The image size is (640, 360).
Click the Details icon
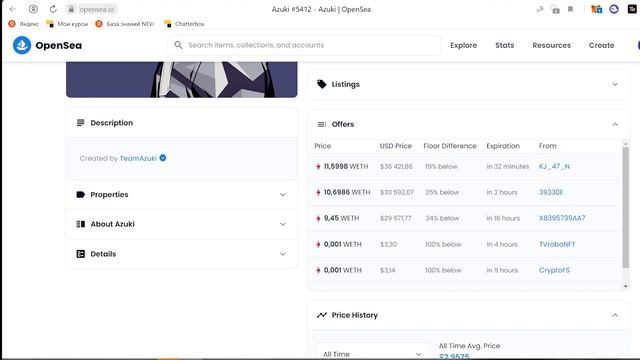pyautogui.click(x=80, y=254)
